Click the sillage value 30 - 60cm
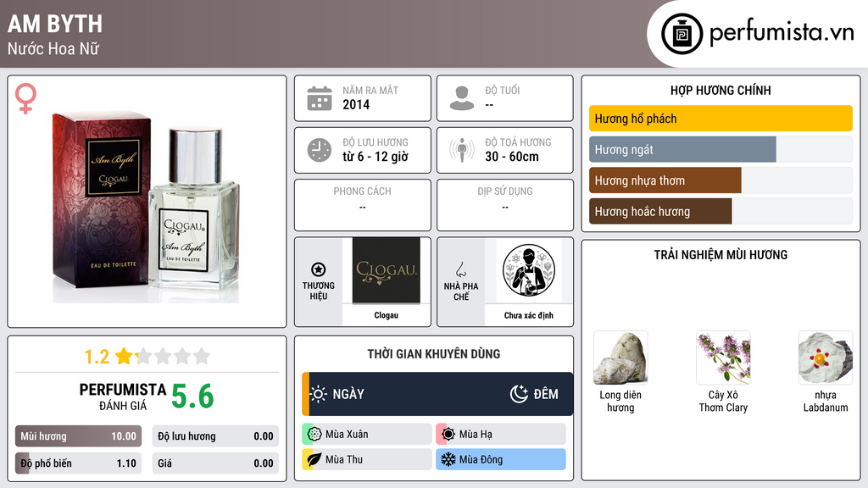868x488 pixels. coord(512,157)
